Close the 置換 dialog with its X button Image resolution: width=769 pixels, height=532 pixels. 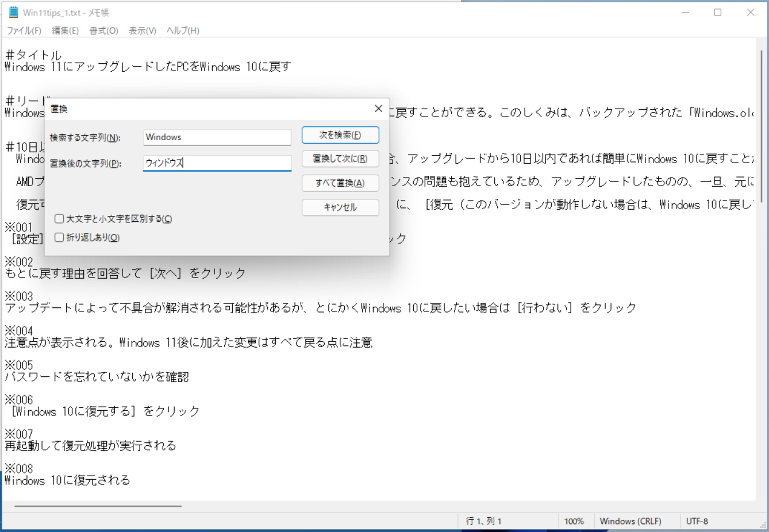[x=378, y=108]
